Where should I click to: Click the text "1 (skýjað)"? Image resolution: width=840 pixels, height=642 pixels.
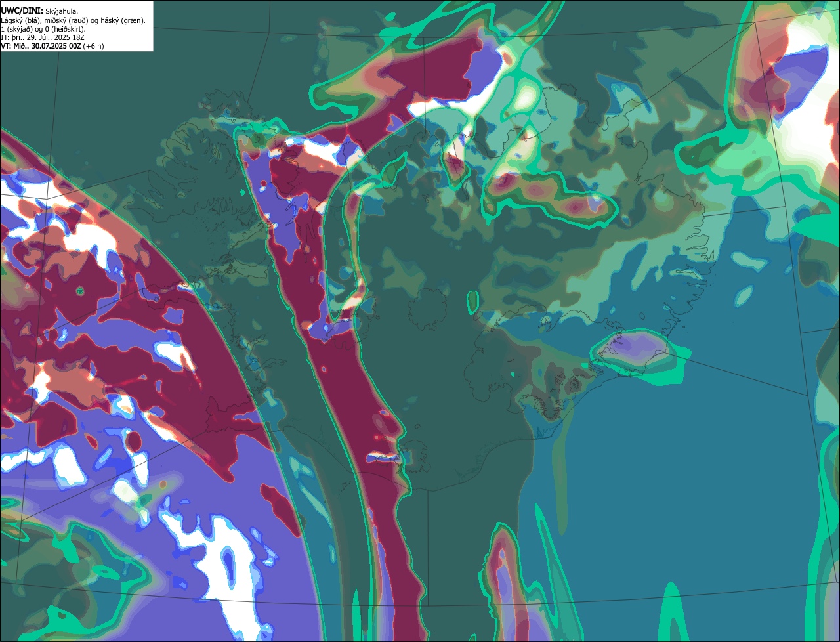tap(16, 29)
